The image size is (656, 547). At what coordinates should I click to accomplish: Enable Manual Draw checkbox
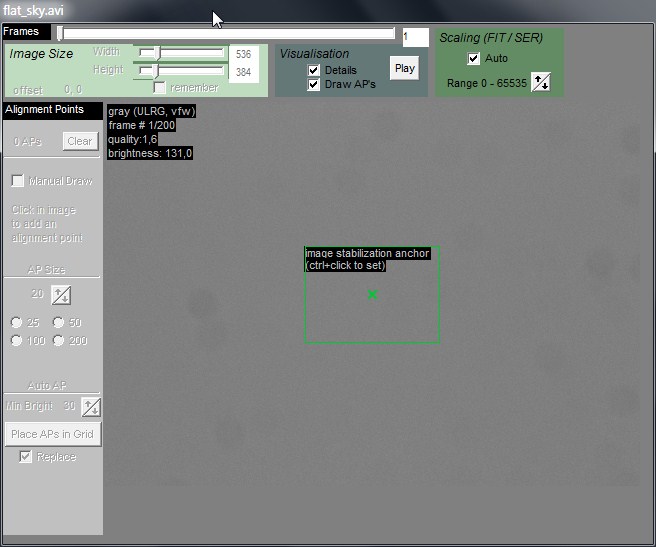[x=18, y=181]
